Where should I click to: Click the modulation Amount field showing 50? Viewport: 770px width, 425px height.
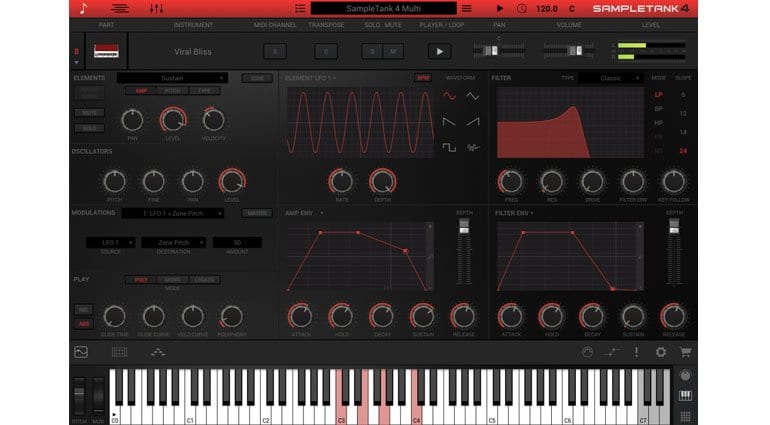(237, 242)
